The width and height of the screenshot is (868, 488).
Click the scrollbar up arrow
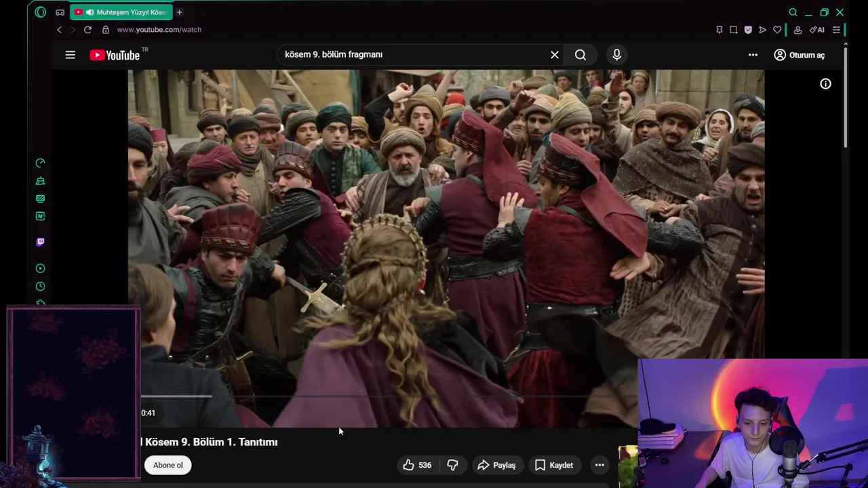[846, 44]
